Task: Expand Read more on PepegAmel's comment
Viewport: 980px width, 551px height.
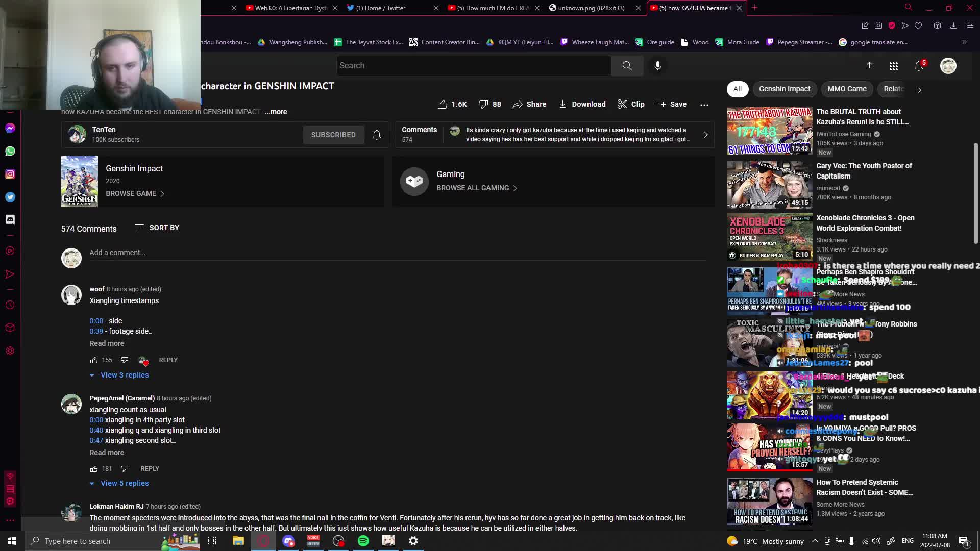Action: point(107,453)
